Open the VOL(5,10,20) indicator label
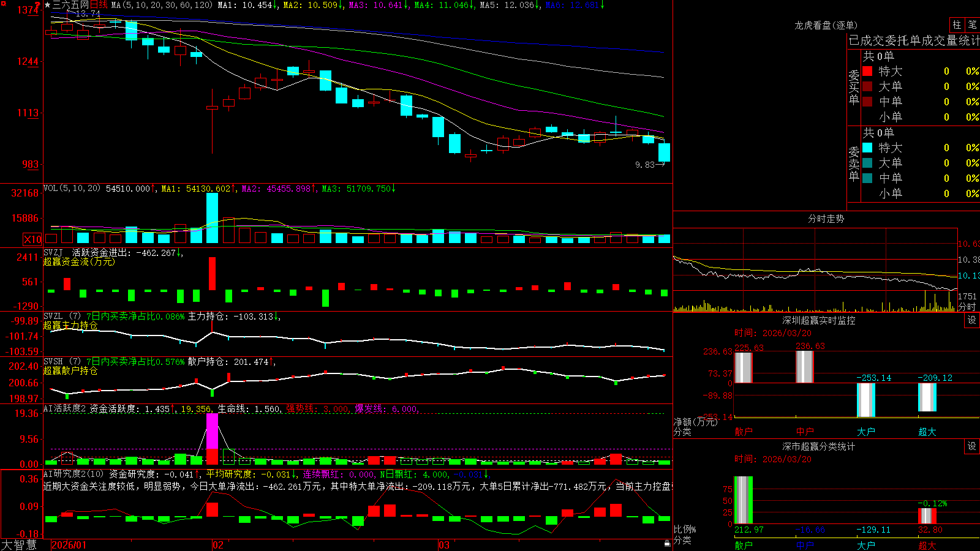 click(x=72, y=189)
